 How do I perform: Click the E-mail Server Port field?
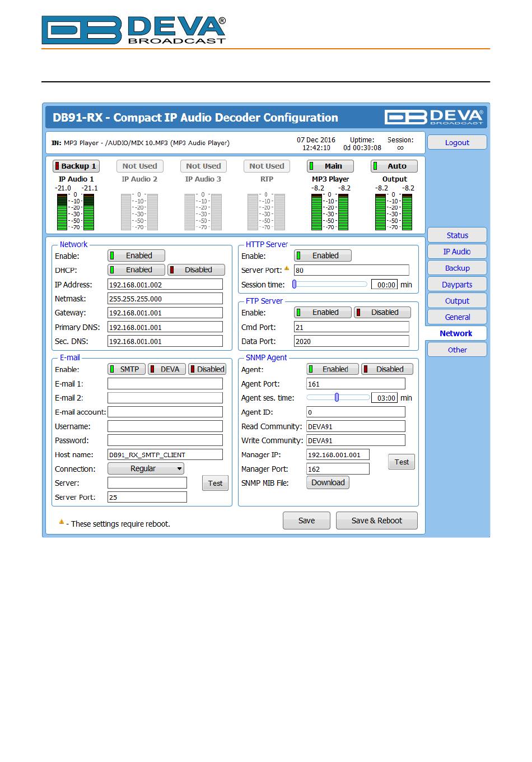coord(147,497)
